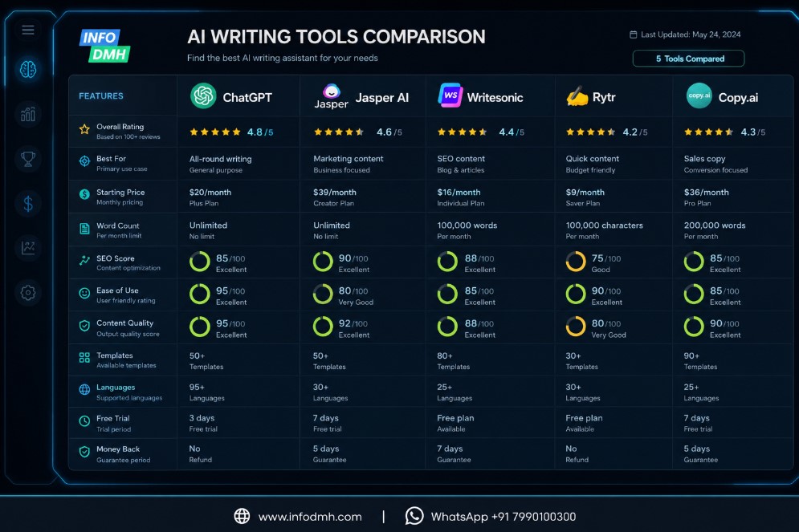
Task: Click the Overall Rating star icon
Action: [x=84, y=129]
